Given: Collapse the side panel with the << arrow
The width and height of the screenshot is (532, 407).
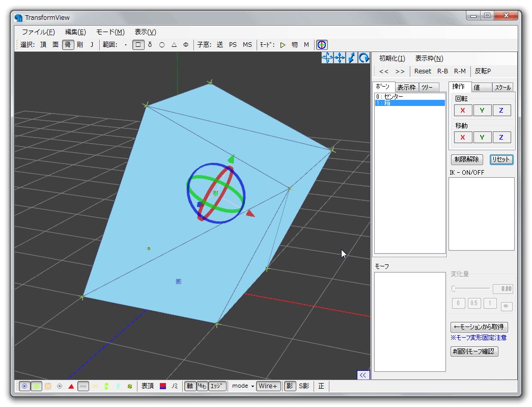Looking at the screenshot, I should click(363, 375).
